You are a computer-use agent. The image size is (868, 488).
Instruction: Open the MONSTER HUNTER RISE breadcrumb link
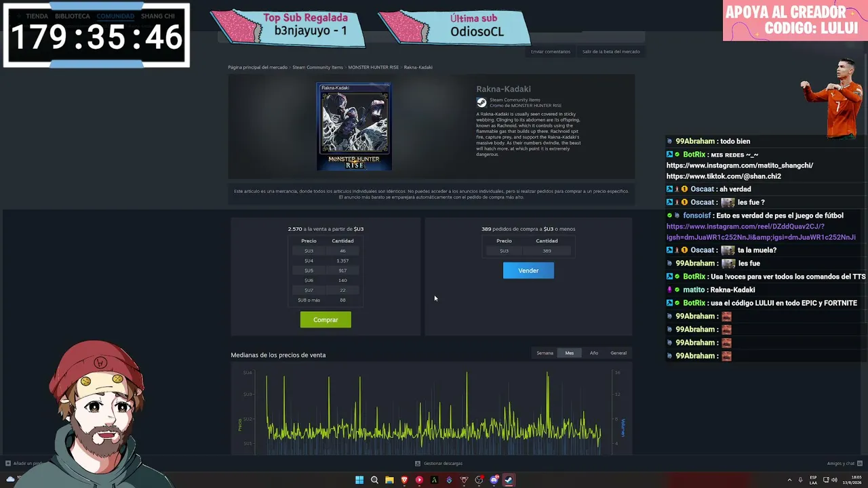pos(374,67)
